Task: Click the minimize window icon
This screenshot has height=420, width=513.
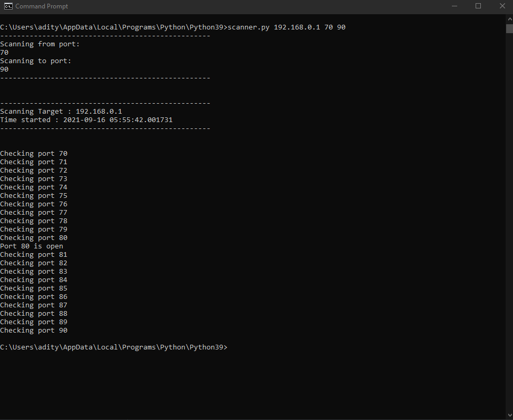Action: tap(454, 6)
